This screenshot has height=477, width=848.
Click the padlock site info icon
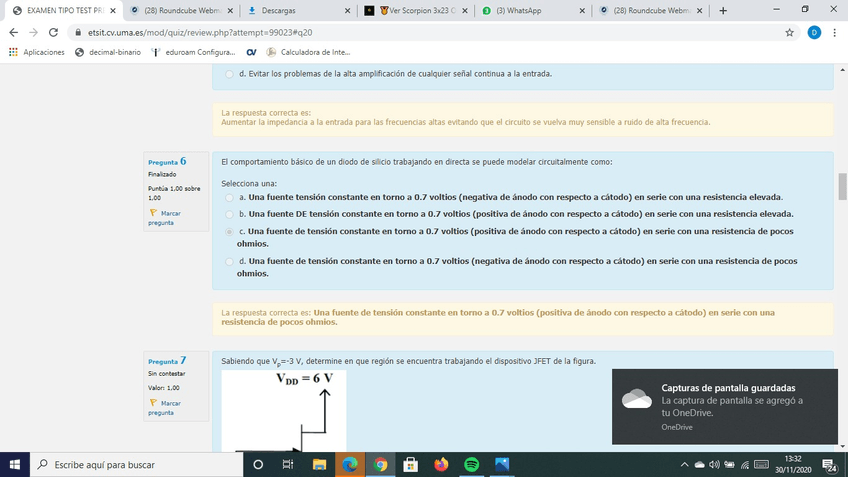tap(78, 32)
